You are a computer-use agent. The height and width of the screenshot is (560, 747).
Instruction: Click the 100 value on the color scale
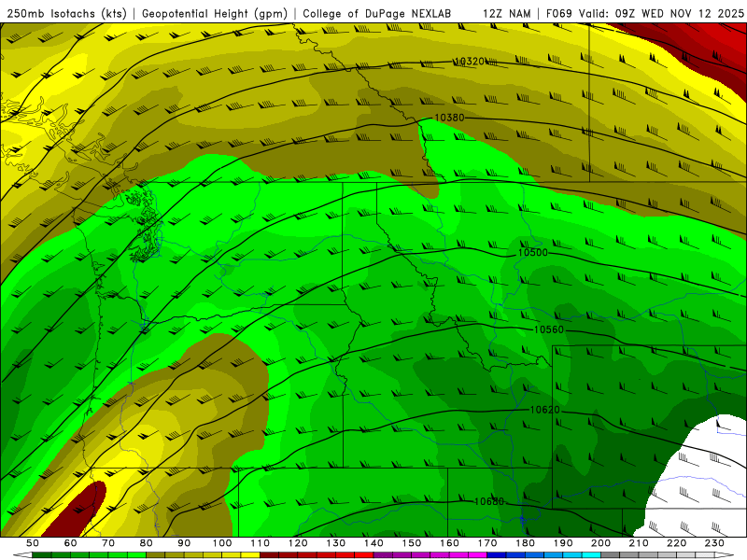pos(222,543)
